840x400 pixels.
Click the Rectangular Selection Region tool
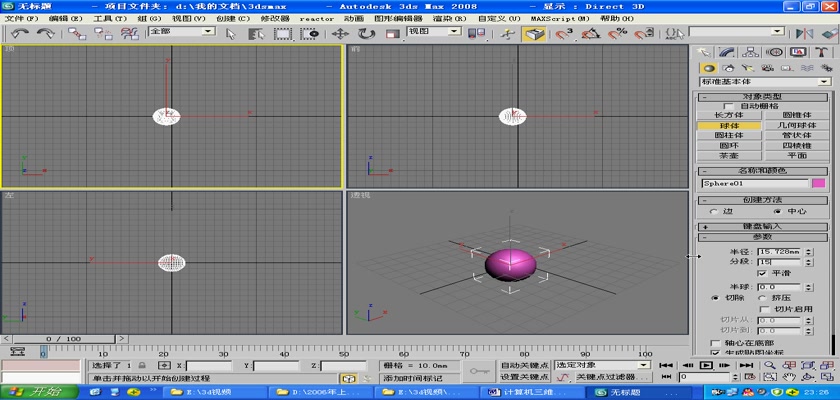click(282, 34)
